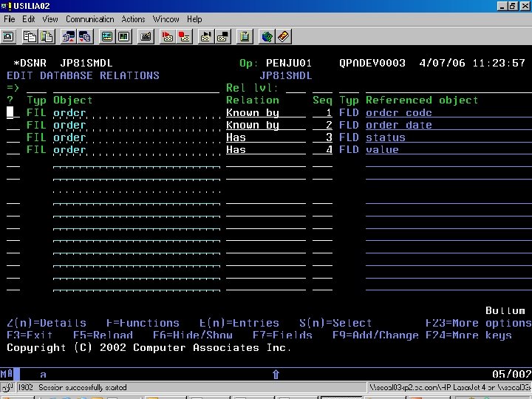
Task: Open the Keyboard map toolbar icon
Action: tap(146, 37)
